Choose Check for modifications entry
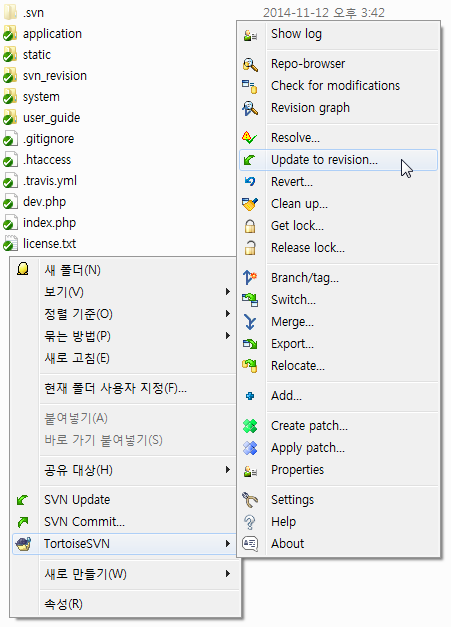This screenshot has width=451, height=627. tap(339, 86)
